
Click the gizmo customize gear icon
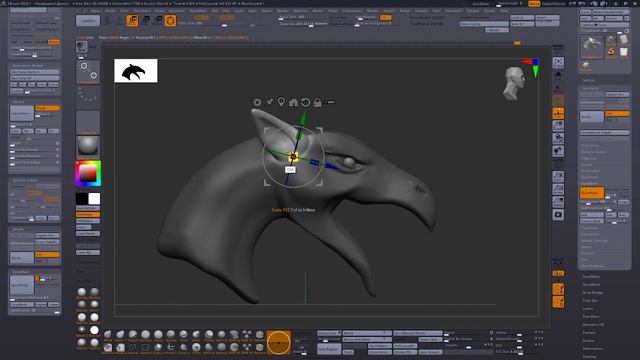[257, 102]
